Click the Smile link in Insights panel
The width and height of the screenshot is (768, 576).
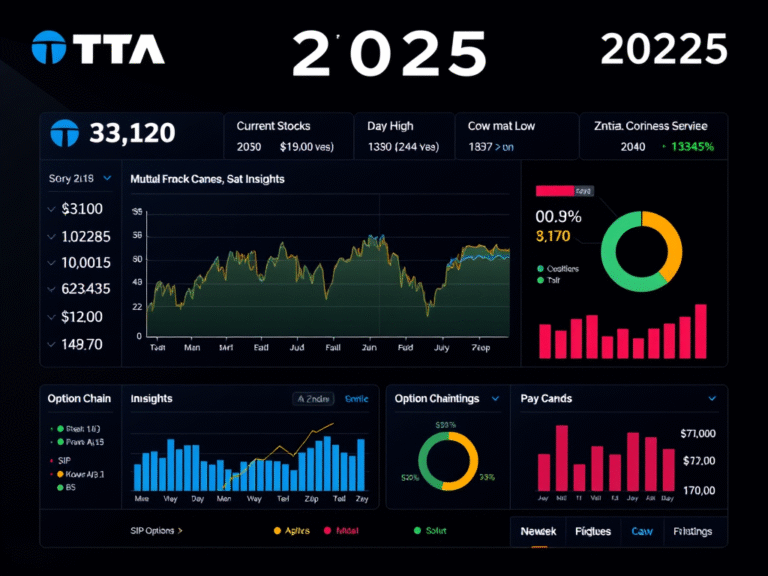(356, 398)
